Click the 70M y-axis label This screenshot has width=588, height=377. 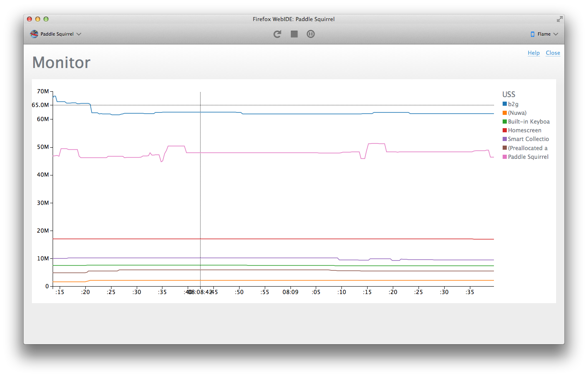click(43, 91)
